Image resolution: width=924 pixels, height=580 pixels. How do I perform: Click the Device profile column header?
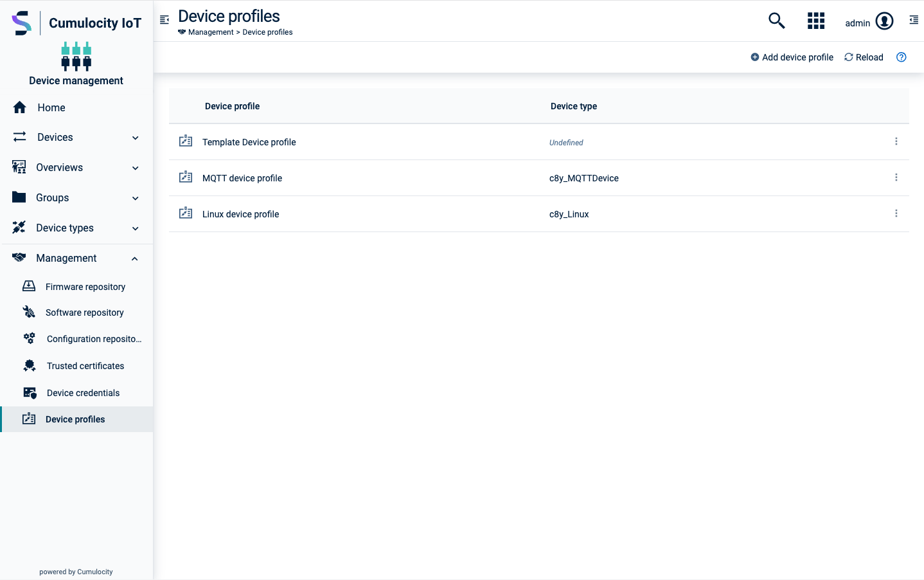232,106
